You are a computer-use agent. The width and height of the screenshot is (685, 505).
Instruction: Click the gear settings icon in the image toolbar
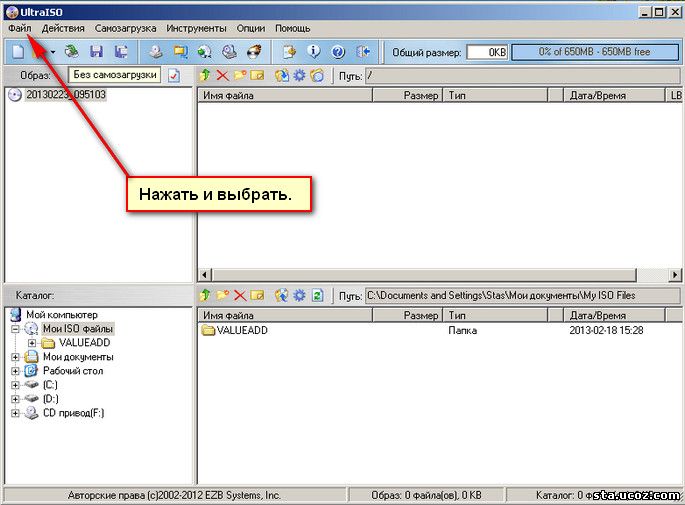pyautogui.click(x=299, y=75)
